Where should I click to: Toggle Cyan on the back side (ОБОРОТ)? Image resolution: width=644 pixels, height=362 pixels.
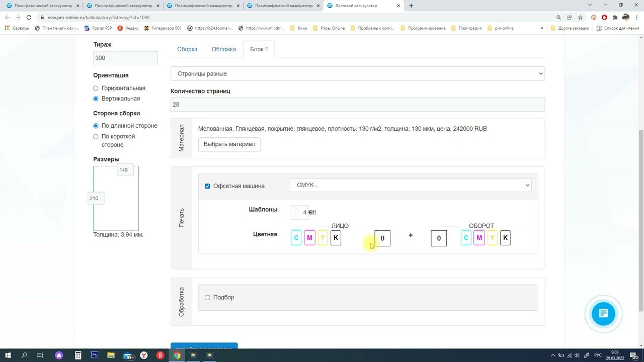click(466, 238)
